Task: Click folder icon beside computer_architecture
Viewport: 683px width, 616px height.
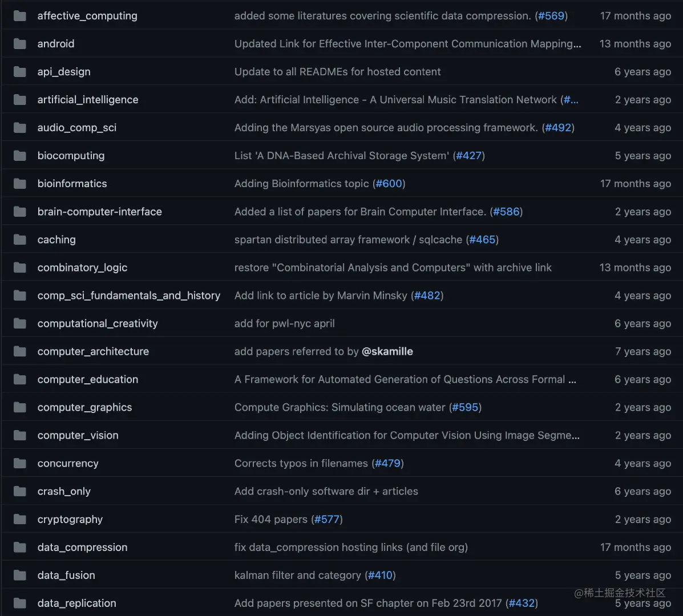Action: point(19,351)
